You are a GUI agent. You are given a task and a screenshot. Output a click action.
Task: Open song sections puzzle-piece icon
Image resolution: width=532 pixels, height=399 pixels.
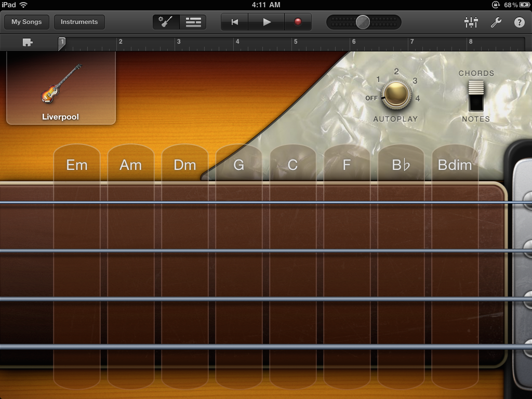27,43
